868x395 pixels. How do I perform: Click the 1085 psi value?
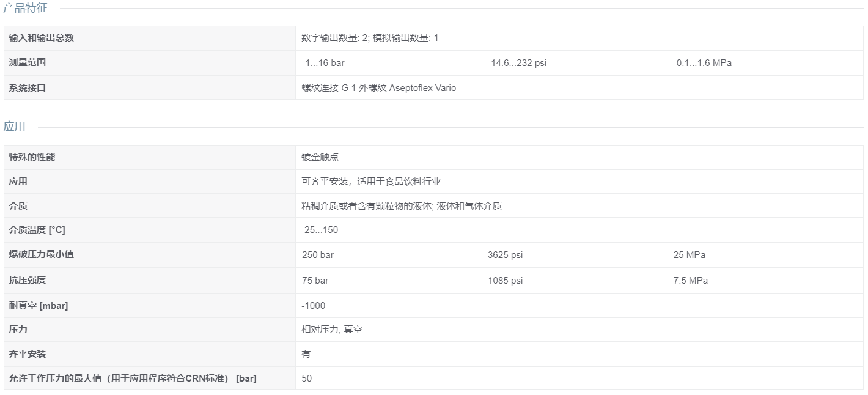coord(505,281)
